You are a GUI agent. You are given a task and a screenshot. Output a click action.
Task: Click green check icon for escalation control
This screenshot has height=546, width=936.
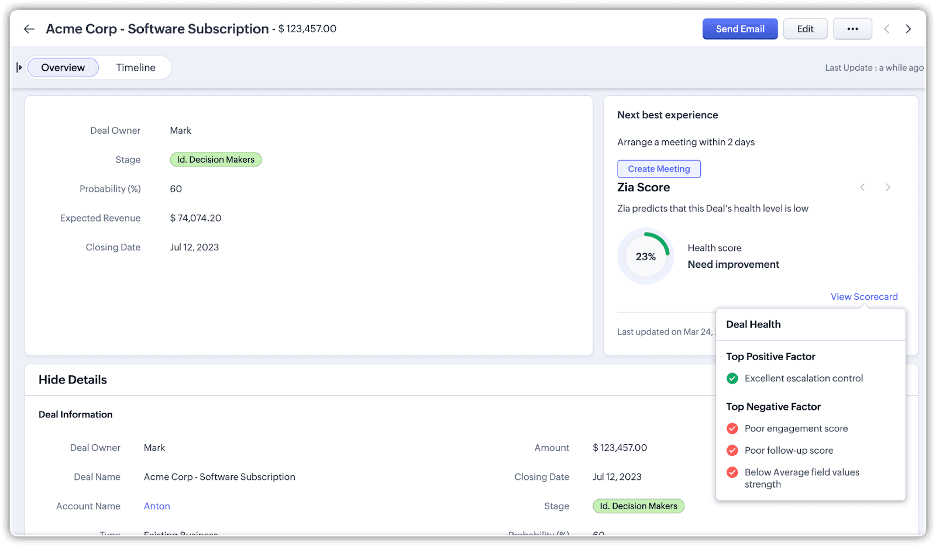pos(732,378)
